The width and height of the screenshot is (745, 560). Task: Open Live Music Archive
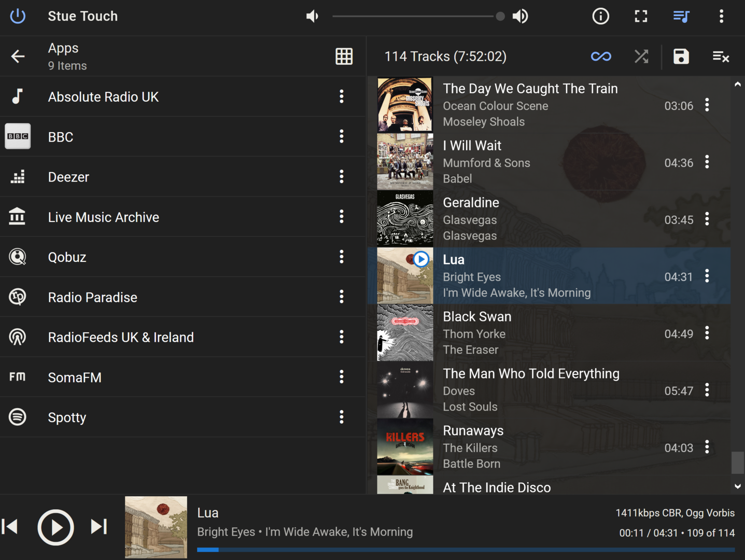click(x=183, y=217)
